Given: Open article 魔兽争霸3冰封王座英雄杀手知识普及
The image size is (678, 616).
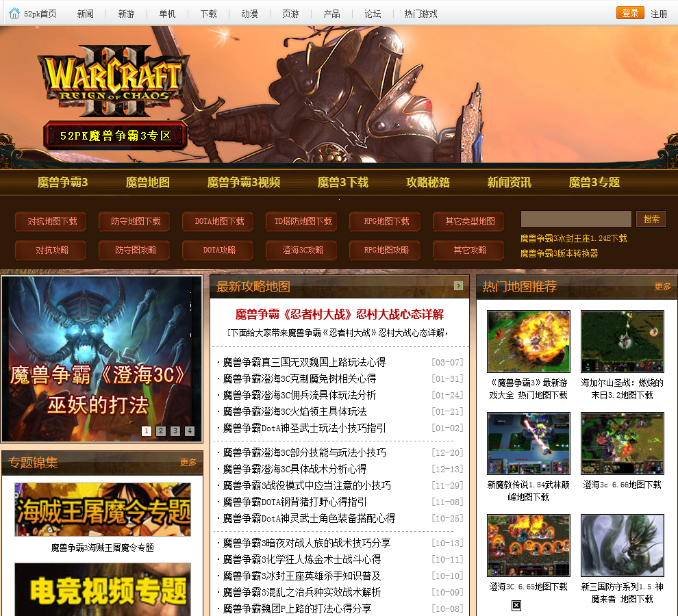Looking at the screenshot, I should coord(302,576).
